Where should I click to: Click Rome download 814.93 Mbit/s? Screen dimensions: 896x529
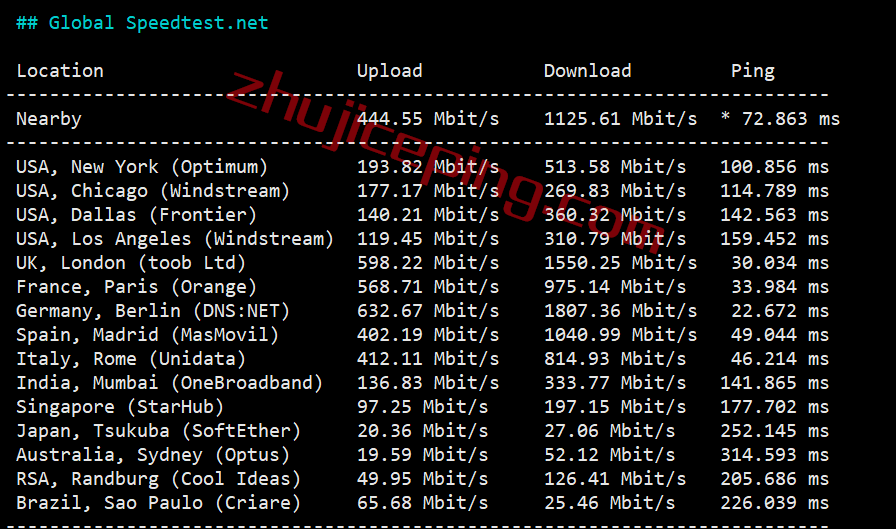(615, 359)
